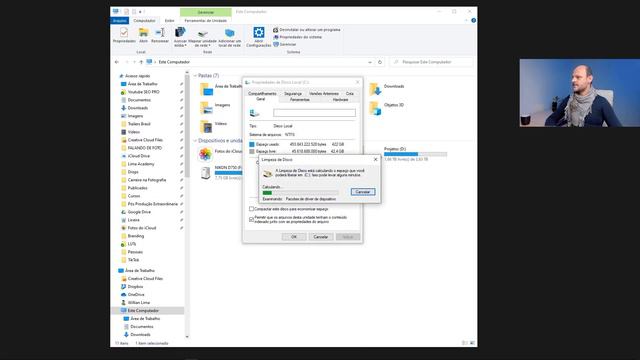
Task: Click the ribbon help question mark icon
Action: [x=473, y=20]
